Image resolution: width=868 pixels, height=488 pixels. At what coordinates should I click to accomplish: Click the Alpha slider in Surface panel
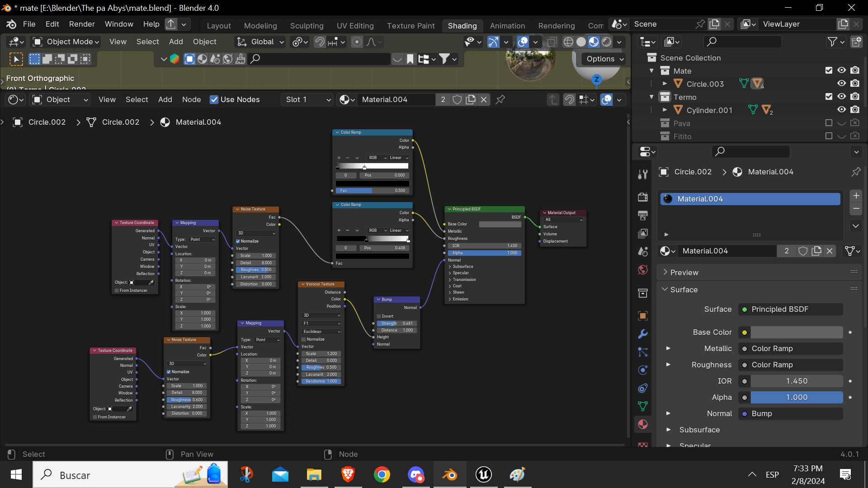coord(796,397)
